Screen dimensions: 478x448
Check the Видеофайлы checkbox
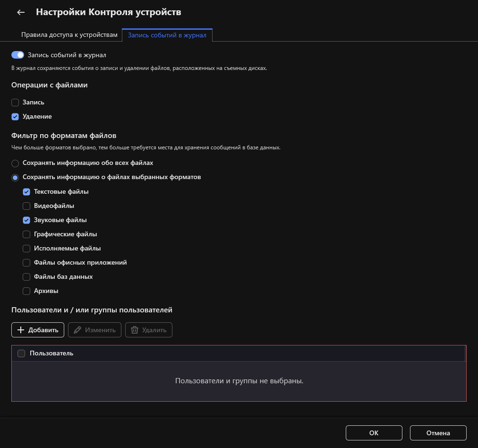coord(26,206)
